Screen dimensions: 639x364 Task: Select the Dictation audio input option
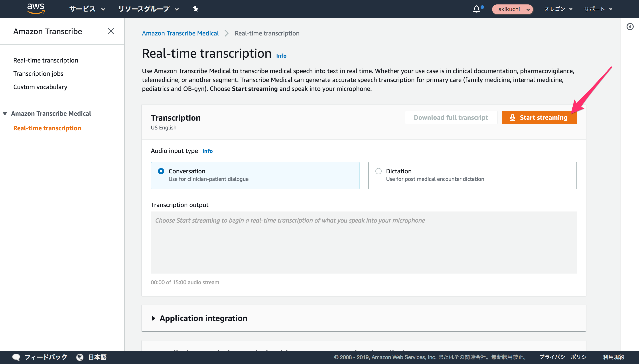[378, 171]
